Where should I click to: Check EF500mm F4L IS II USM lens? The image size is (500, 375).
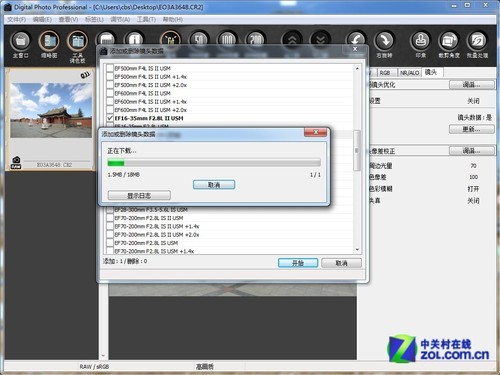click(110, 68)
